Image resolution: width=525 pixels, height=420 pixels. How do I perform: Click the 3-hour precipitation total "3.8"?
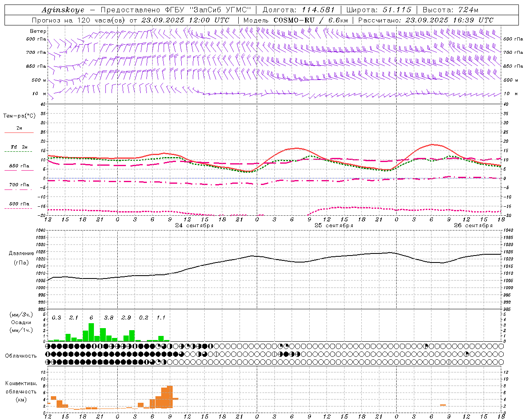click(109, 318)
